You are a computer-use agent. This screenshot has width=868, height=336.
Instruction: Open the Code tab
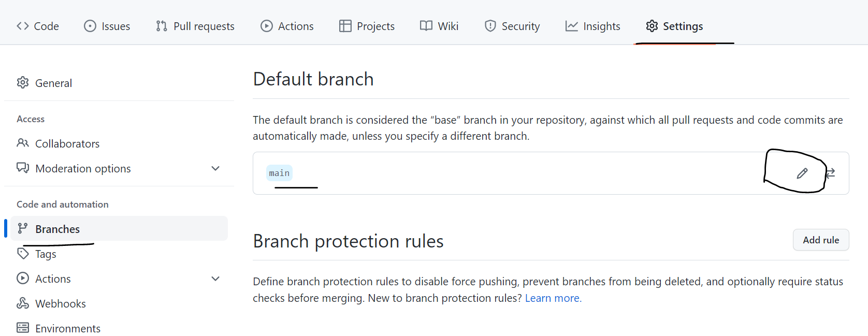tap(38, 26)
